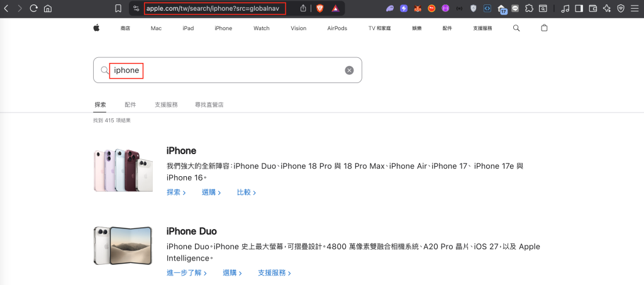Click the iphone search input field
This screenshot has width=644, height=285.
coord(227,70)
